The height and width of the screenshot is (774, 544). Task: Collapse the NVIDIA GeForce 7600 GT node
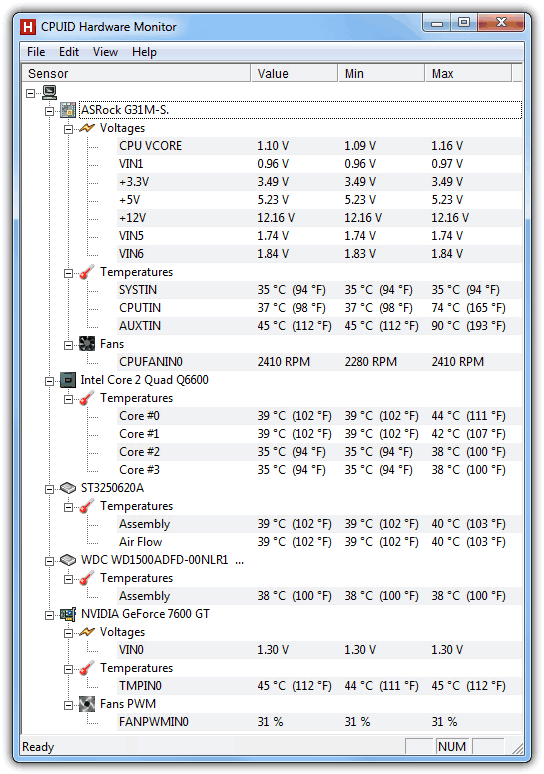[49, 615]
